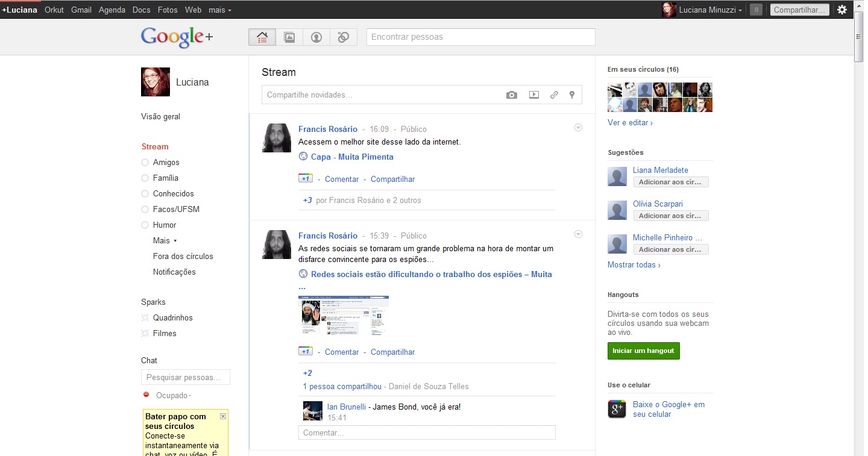868x456 pixels.
Task: Click the notifications counter in top bar
Action: point(756,10)
